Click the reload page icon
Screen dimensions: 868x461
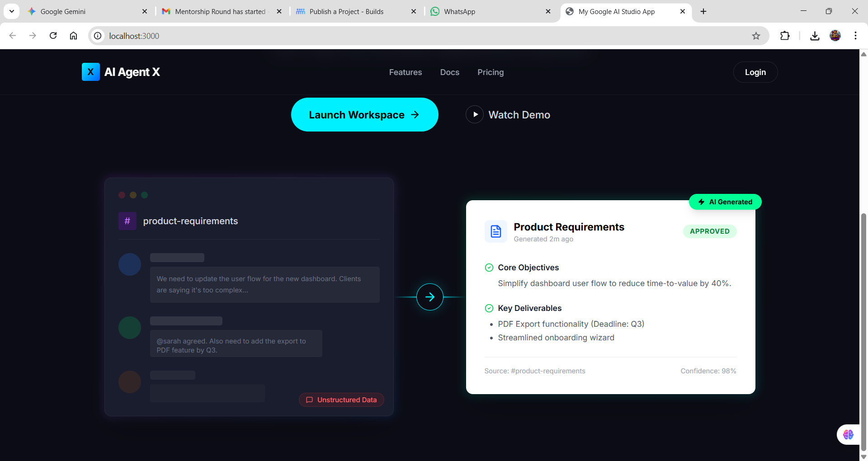(53, 36)
